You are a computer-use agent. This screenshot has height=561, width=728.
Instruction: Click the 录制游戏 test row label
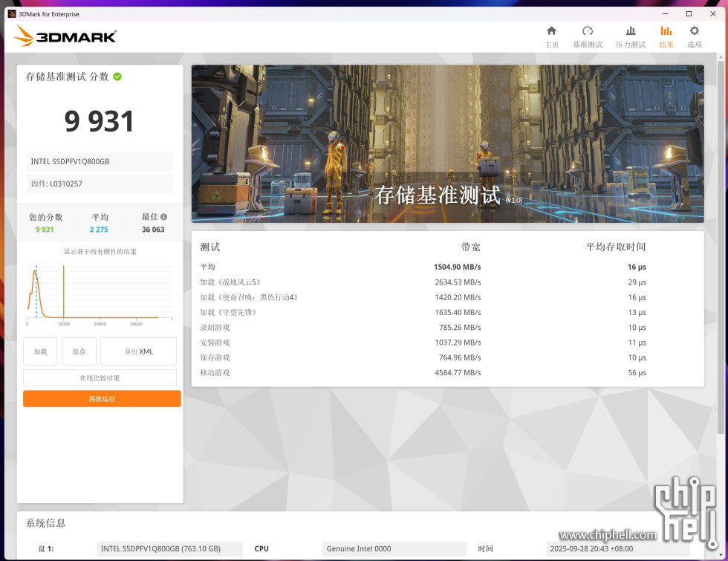pos(215,328)
